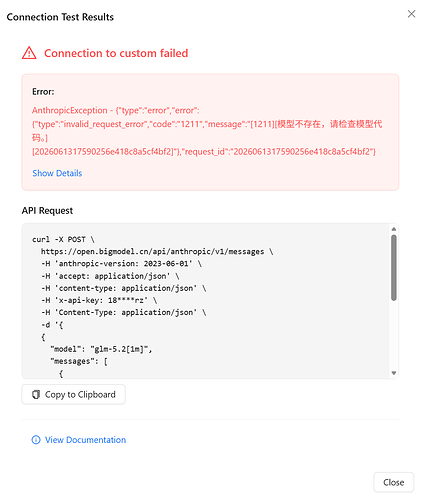Screen dimensions: 422x500
Task: Click the info circle icon beside View Documentation
Action: 36,440
